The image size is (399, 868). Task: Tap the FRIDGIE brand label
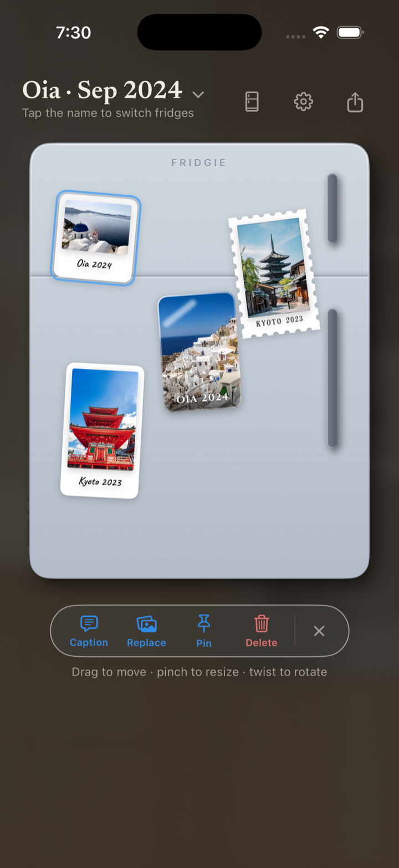199,163
